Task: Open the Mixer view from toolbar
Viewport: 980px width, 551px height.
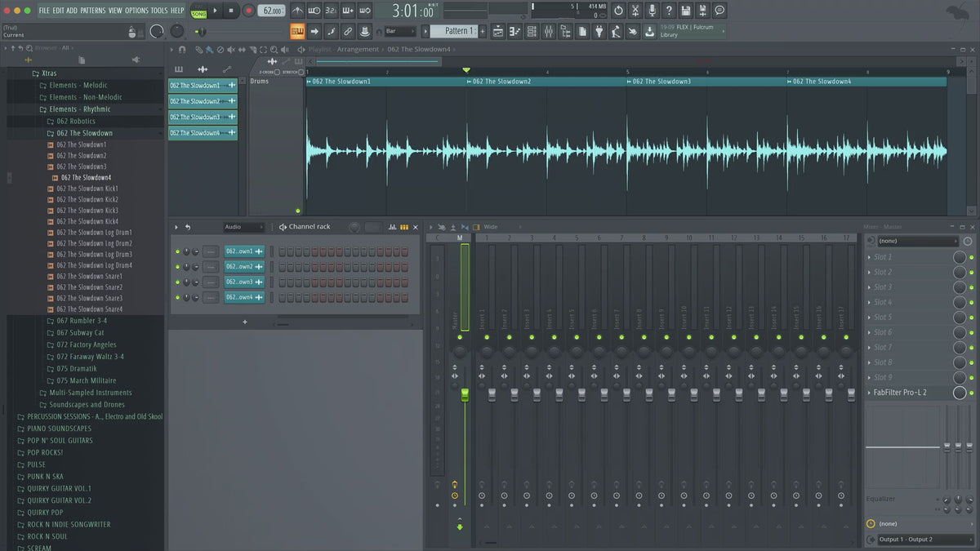Action: [x=548, y=31]
